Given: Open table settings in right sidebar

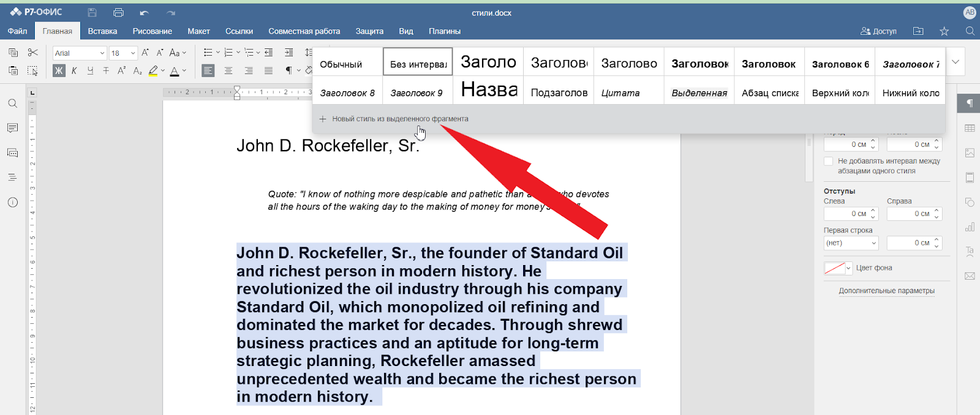Looking at the screenshot, I should 970,128.
